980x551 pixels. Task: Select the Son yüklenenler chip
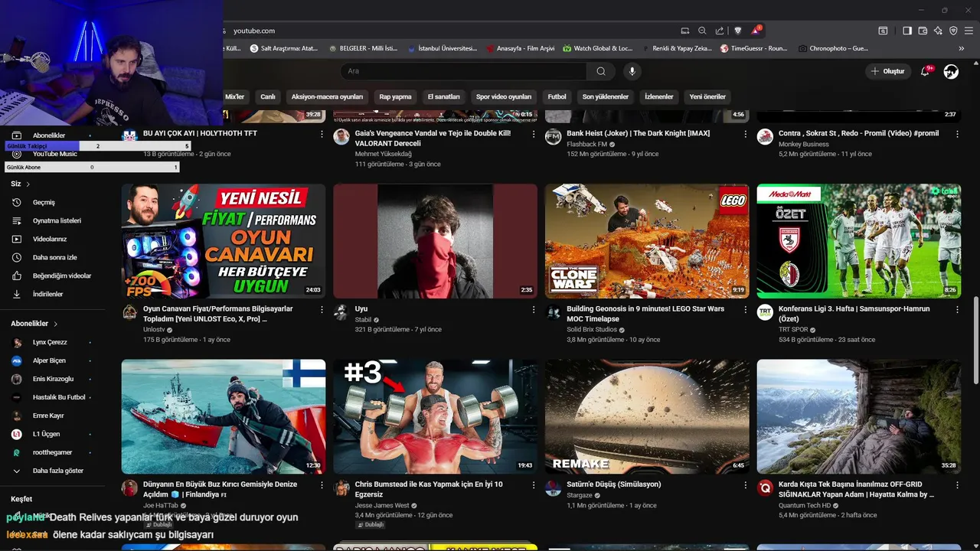[x=606, y=97]
